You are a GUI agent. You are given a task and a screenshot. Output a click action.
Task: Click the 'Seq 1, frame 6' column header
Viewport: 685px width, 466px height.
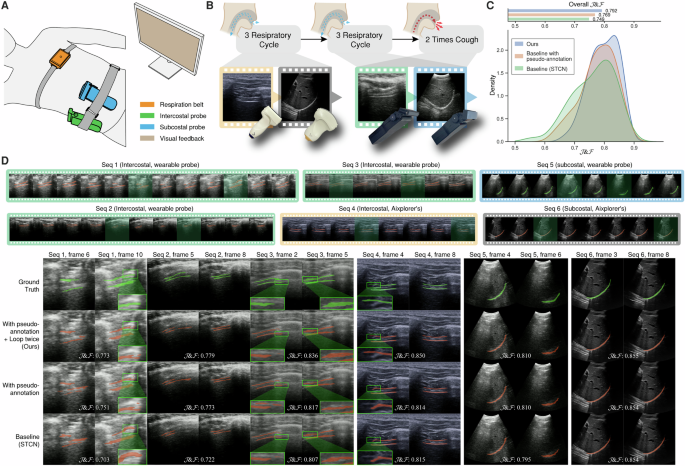[69, 254]
